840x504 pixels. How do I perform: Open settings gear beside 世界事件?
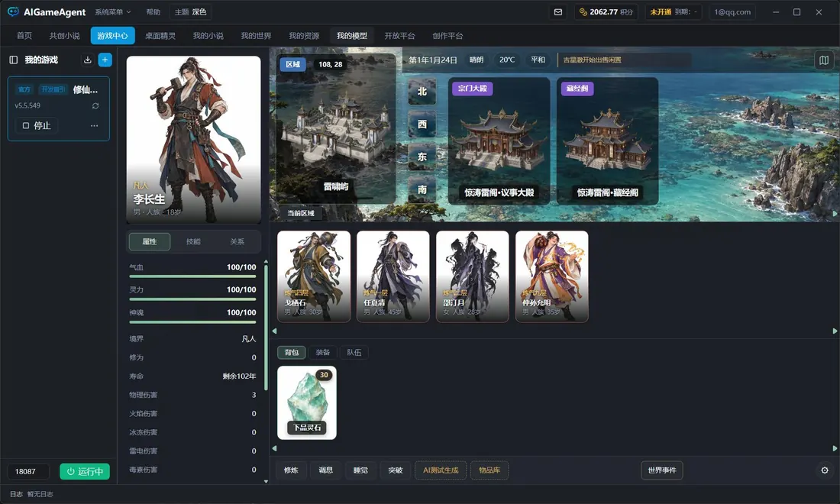[825, 470]
